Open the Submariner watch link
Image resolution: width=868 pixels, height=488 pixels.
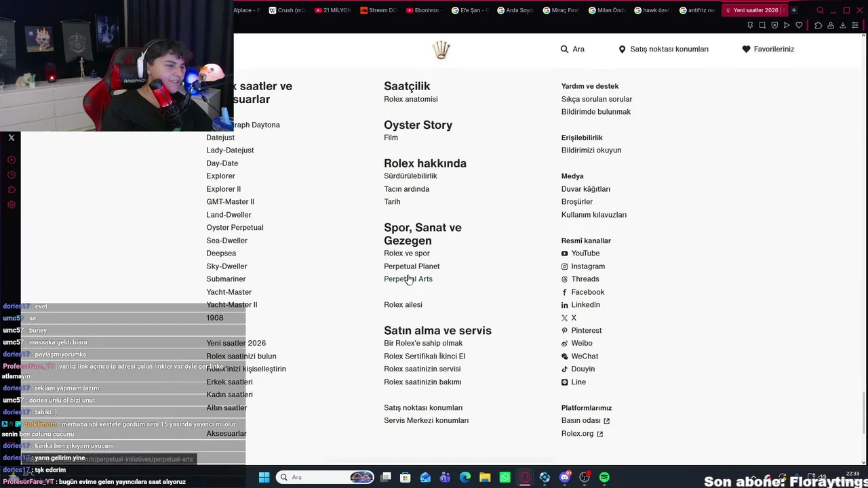click(x=226, y=279)
